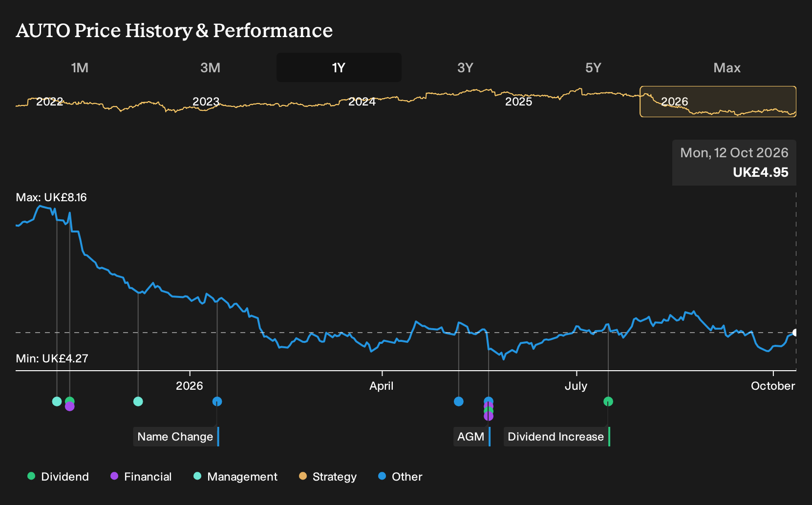Click the 2024 label in overview chart

click(362, 102)
